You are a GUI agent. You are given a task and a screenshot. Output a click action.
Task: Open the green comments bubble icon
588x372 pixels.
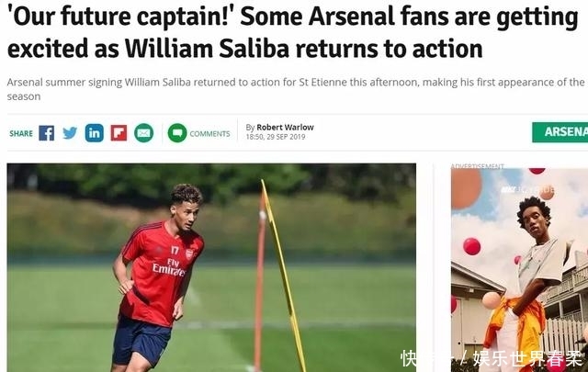pyautogui.click(x=177, y=133)
